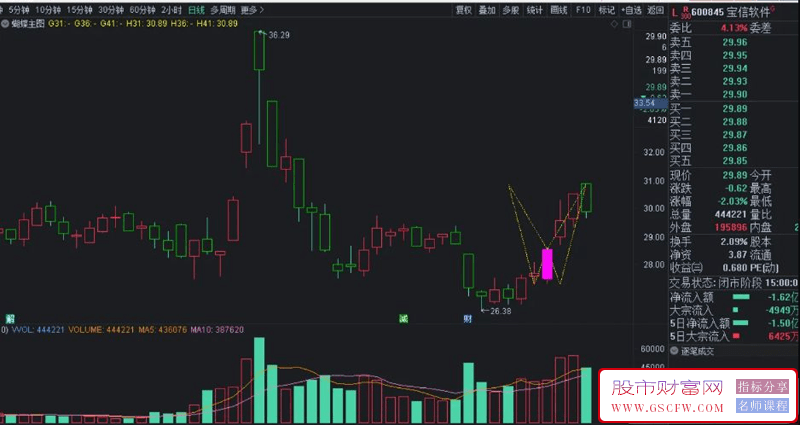The image size is (800, 425).
Task: Click the 买五 price 29.85
Action: point(735,161)
